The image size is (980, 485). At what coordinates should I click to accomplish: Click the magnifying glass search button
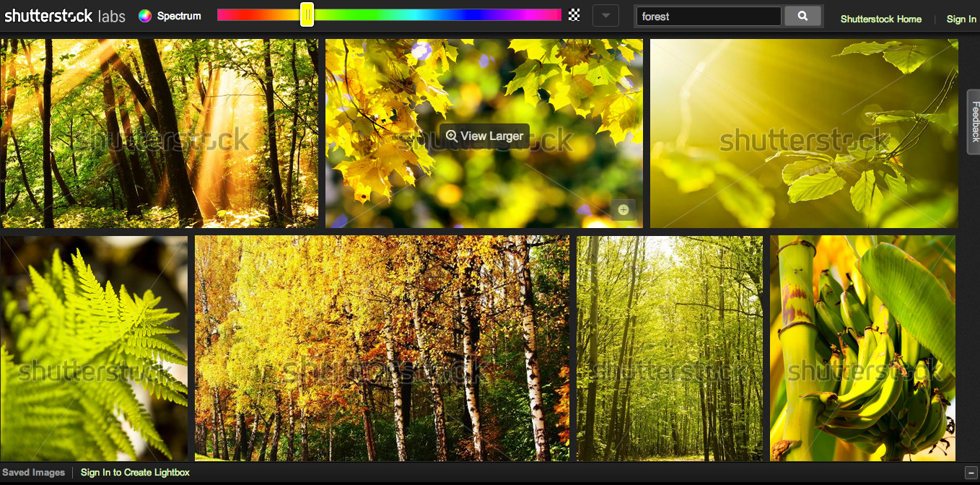(x=802, y=16)
